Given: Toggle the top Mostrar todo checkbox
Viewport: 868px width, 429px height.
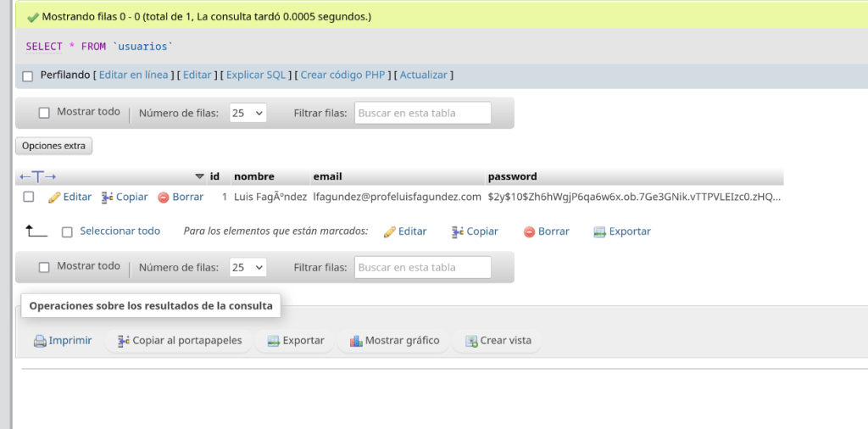Looking at the screenshot, I should (x=44, y=113).
